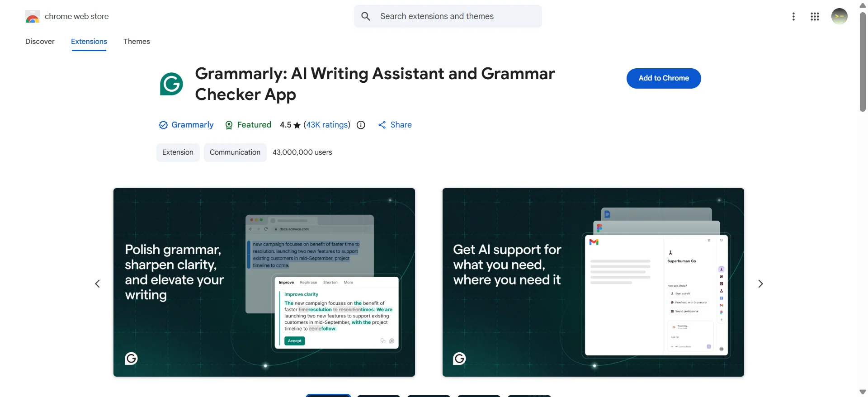Show previous screenshot with left arrow
Viewport: 868px width, 397px height.
[x=97, y=284]
